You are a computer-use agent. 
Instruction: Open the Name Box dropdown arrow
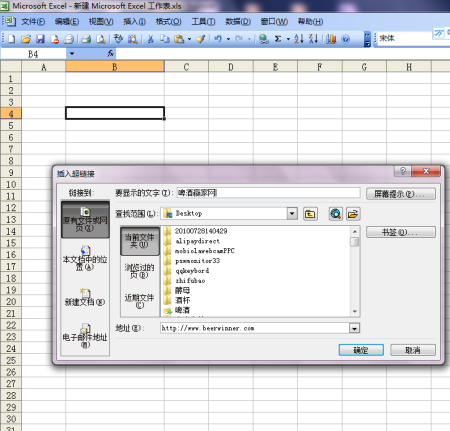coord(72,54)
